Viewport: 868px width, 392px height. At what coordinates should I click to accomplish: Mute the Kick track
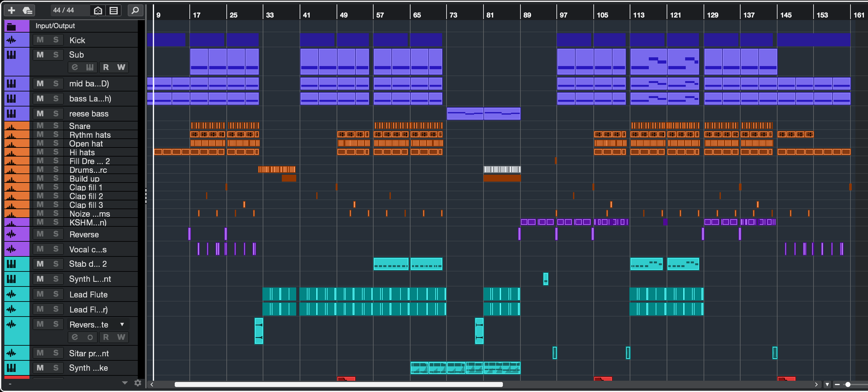tap(40, 40)
